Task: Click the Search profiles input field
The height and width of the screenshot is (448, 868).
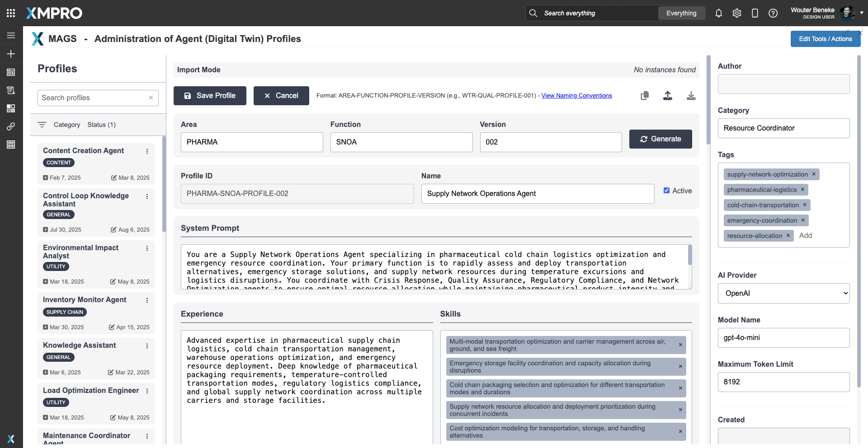Action: pos(93,98)
